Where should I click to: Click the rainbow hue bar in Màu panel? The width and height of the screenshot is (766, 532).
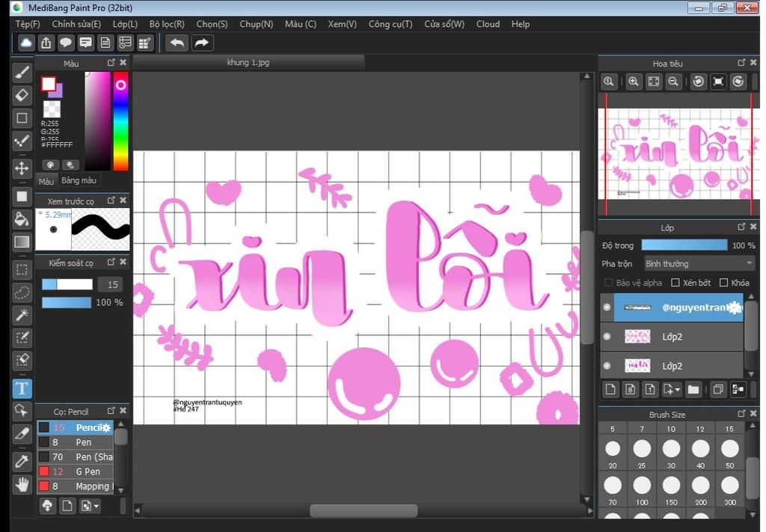[x=120, y=121]
